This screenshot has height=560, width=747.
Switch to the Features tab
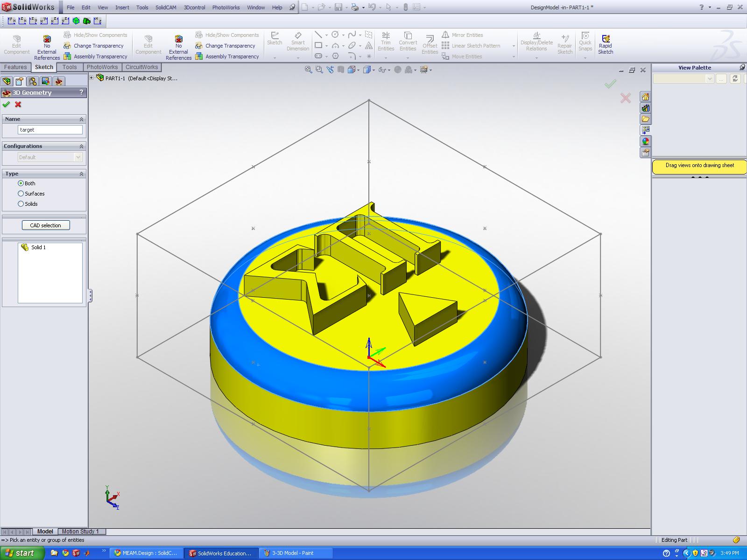[15, 67]
